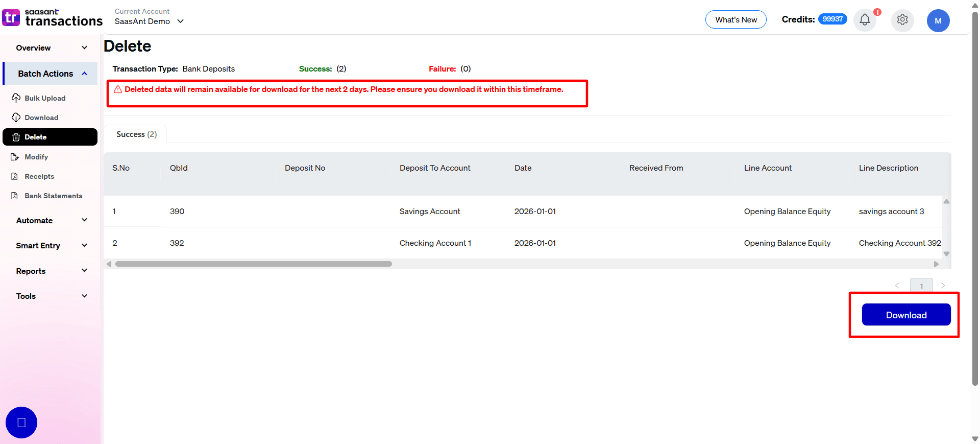980x444 pixels.
Task: Click Transaction Type Bank Deposits text
Action: pos(174,69)
